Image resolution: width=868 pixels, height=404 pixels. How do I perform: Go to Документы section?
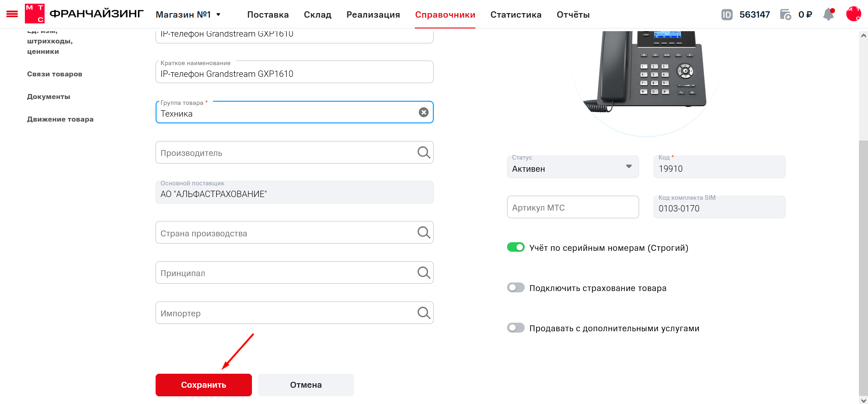pyautogui.click(x=48, y=97)
